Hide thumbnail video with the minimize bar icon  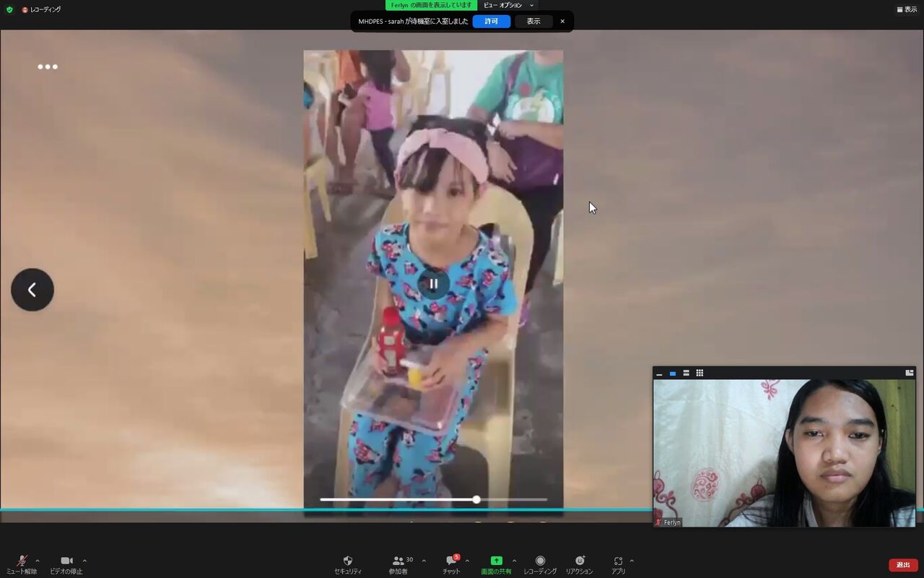click(x=659, y=374)
